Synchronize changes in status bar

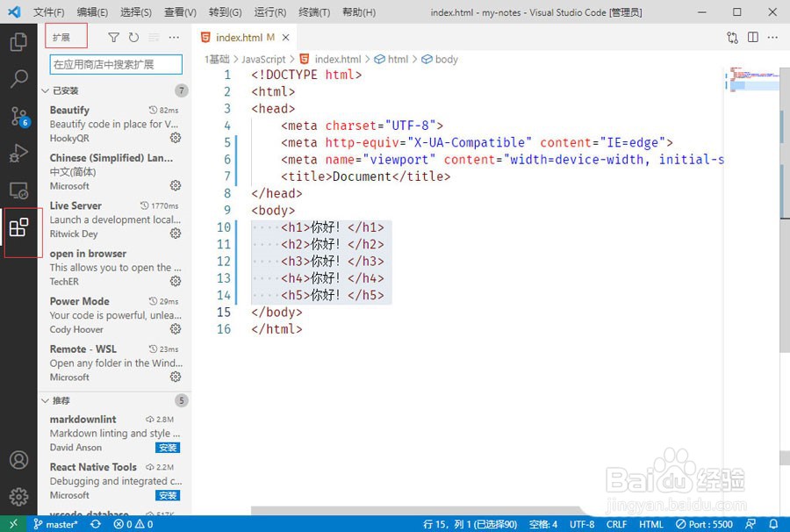pos(95,524)
